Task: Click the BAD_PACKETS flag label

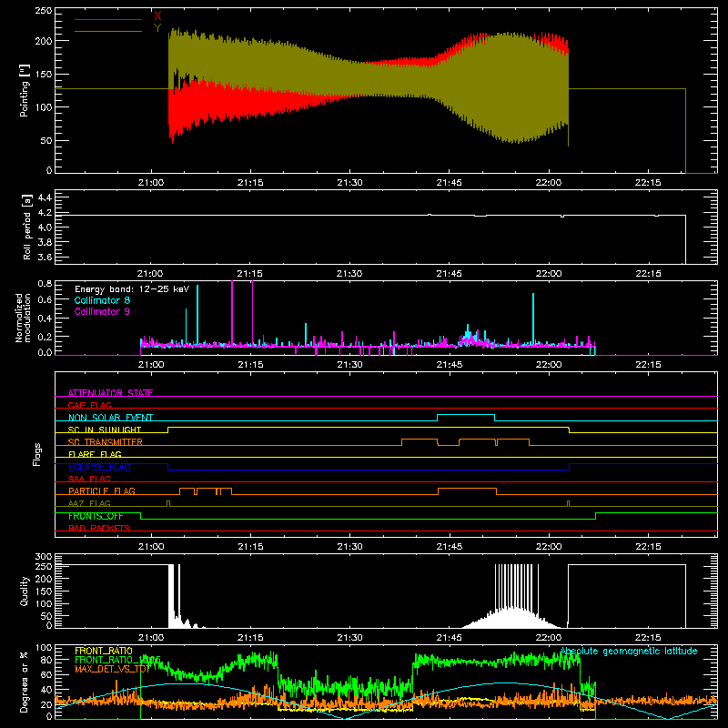Action: tap(99, 528)
